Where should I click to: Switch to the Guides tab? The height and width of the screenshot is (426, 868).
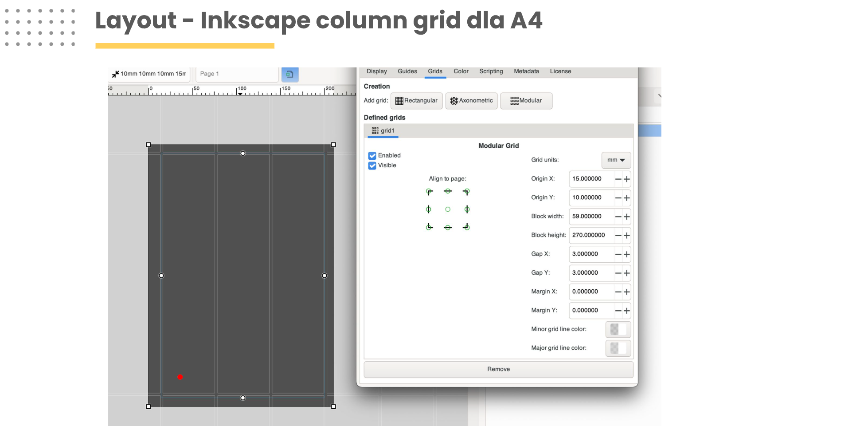[x=407, y=71]
